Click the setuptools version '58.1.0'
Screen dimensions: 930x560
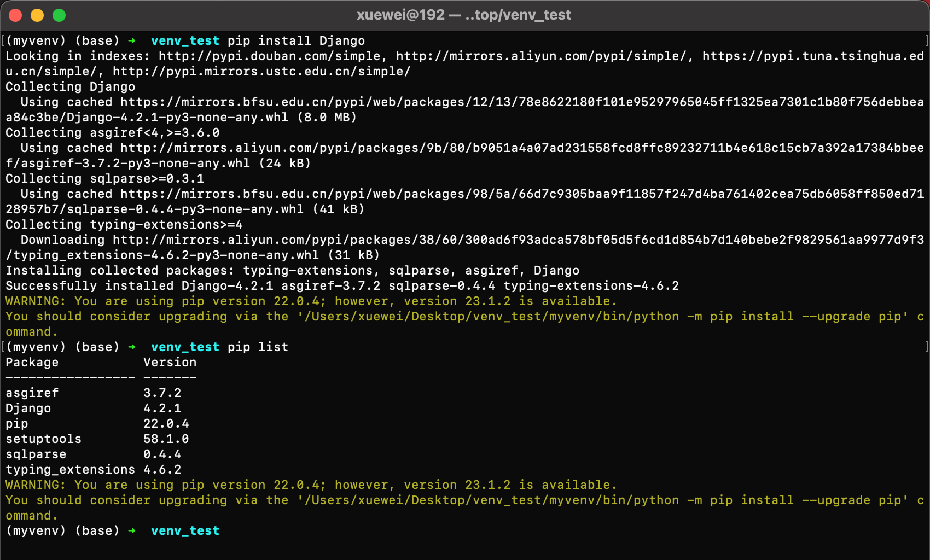[166, 439]
